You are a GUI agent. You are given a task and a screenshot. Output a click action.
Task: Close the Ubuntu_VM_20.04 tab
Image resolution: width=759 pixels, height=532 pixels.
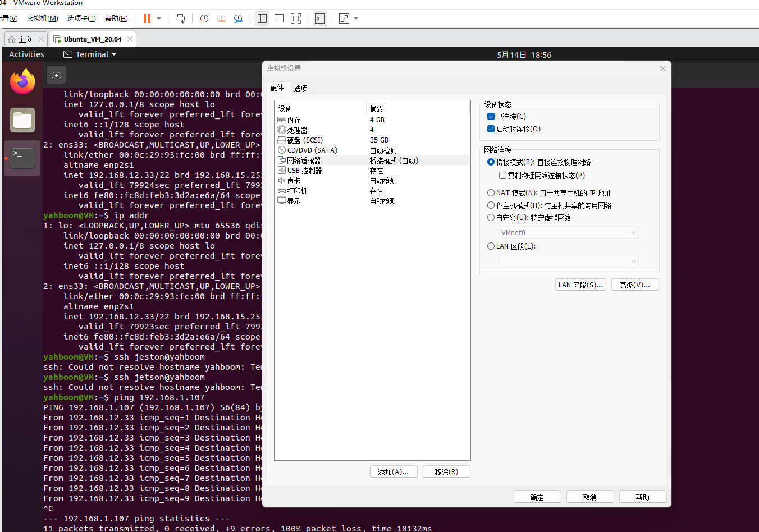[x=130, y=39]
